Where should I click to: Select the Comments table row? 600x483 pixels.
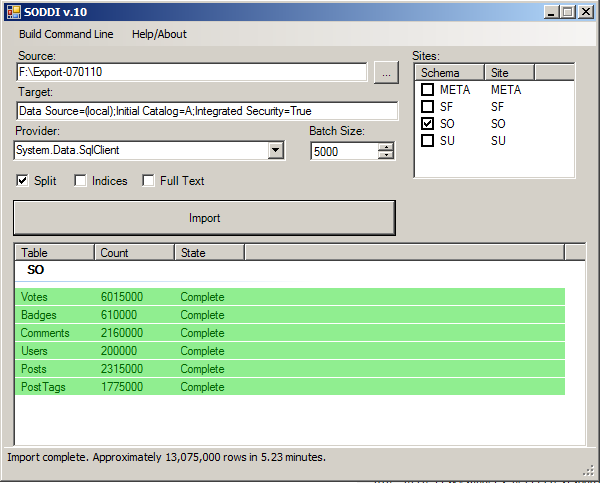pyautogui.click(x=290, y=333)
